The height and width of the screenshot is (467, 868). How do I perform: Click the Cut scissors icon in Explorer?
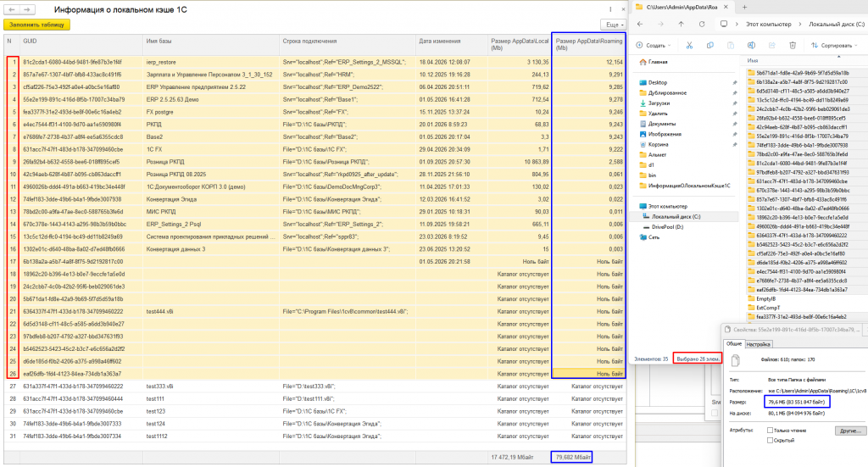tap(689, 46)
